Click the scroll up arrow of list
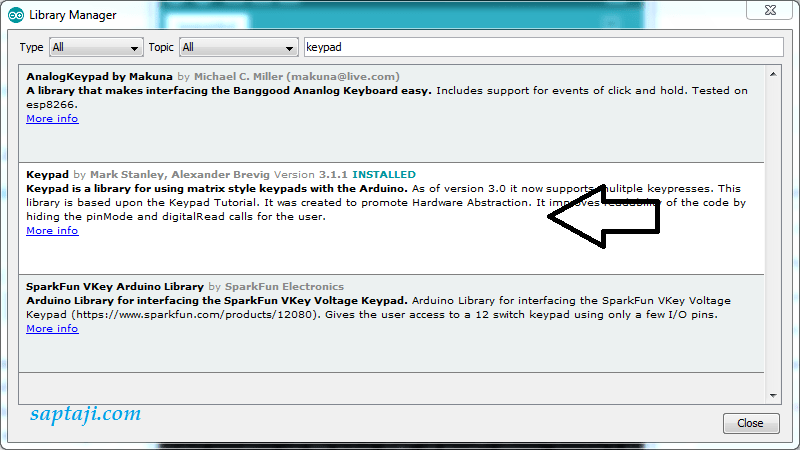 click(x=773, y=74)
